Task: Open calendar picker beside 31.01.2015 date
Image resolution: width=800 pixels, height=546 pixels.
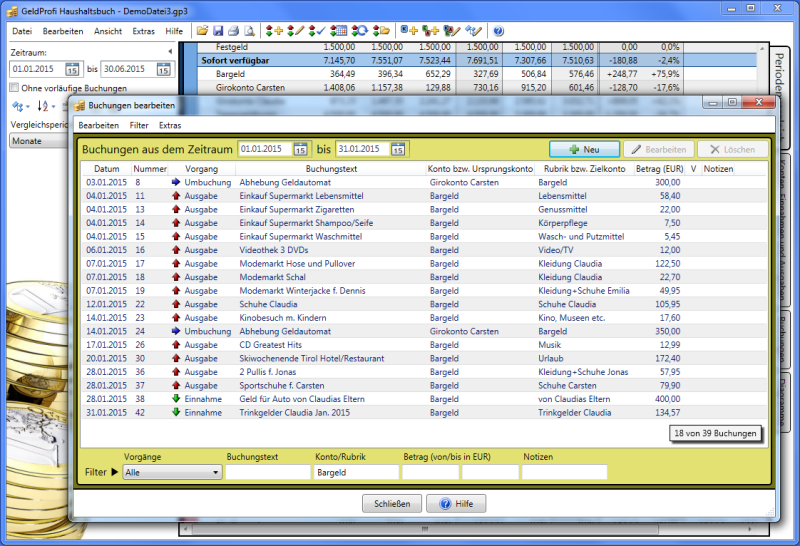Action: [398, 149]
